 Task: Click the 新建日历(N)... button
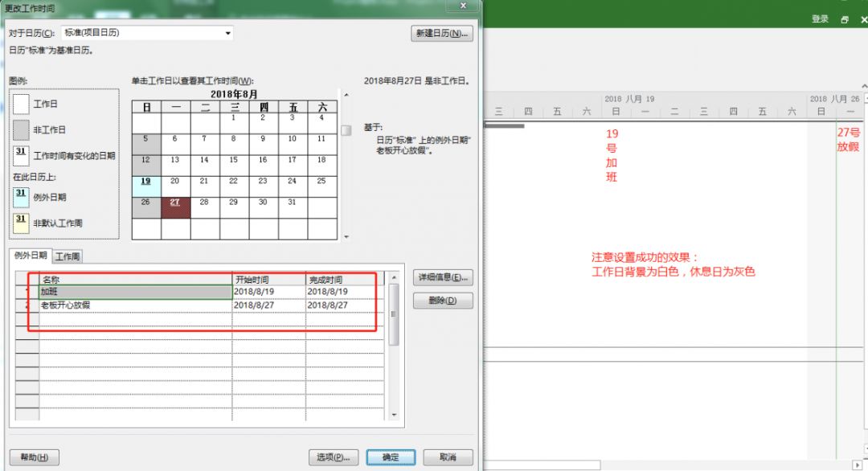[442, 33]
